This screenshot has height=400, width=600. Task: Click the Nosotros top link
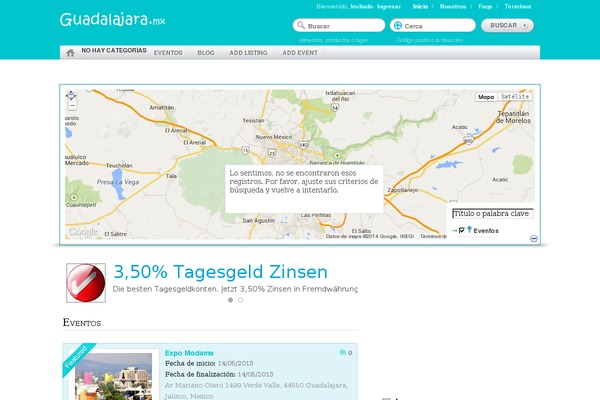pos(453,7)
